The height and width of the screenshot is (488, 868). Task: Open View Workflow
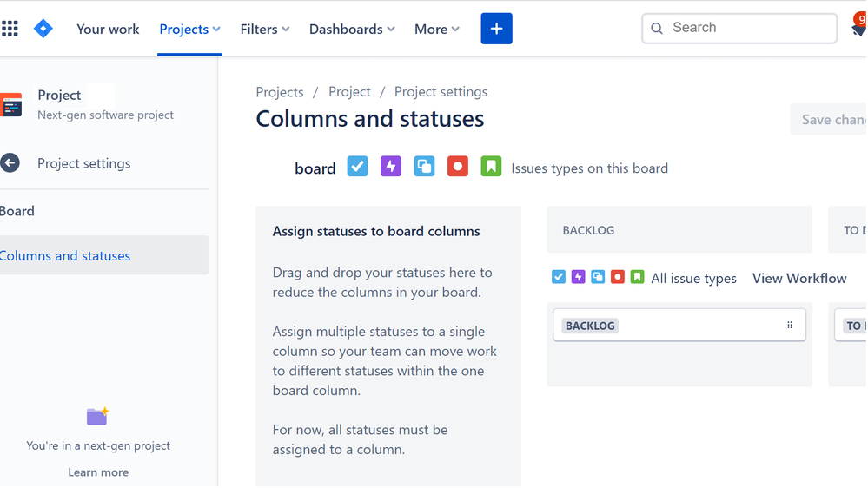point(799,279)
